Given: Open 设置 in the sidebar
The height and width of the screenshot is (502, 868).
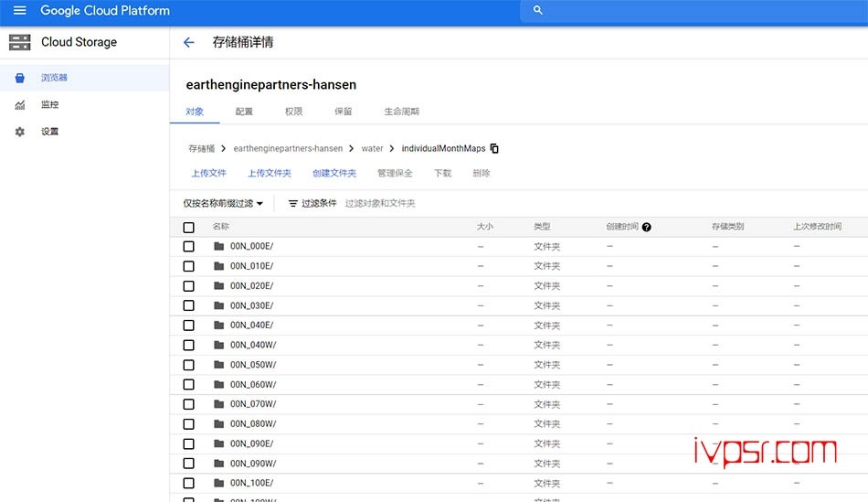Looking at the screenshot, I should point(50,132).
